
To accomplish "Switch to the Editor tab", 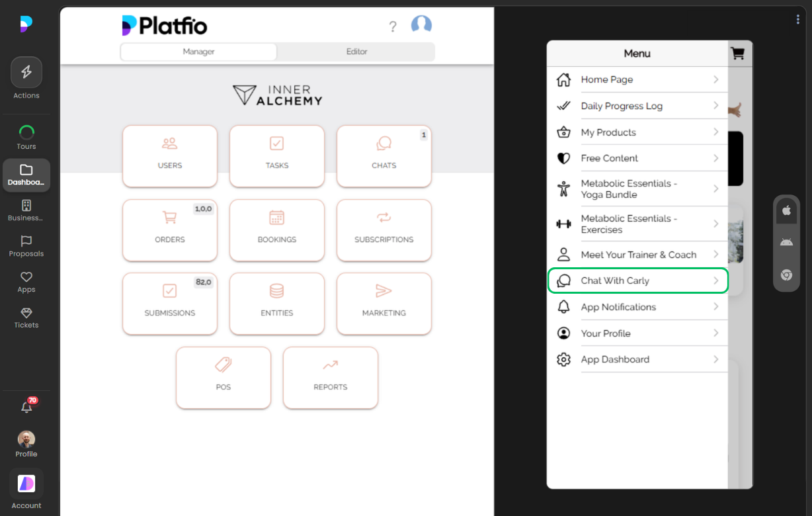I will (x=356, y=51).
